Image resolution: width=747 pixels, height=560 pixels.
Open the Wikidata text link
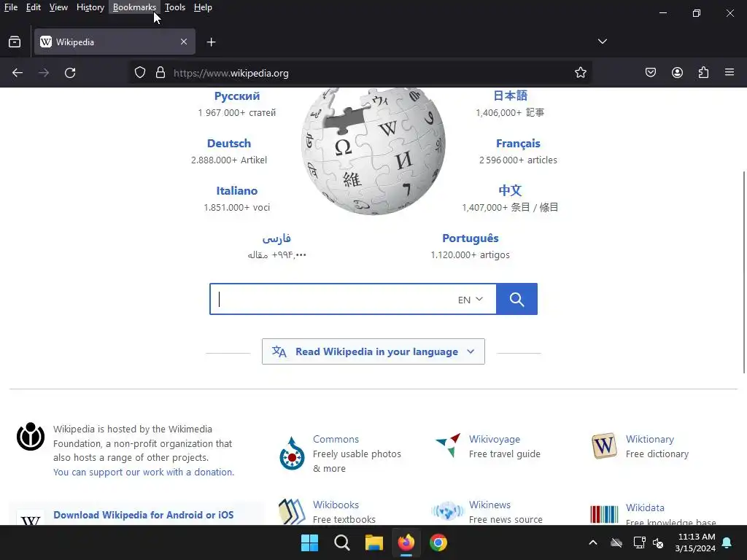[x=645, y=507]
